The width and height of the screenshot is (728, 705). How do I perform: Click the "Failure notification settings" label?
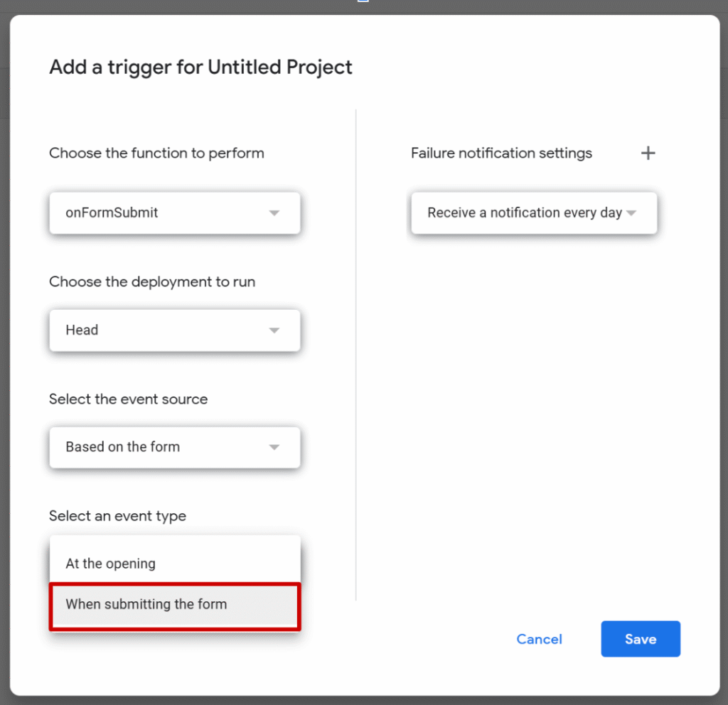click(x=501, y=153)
